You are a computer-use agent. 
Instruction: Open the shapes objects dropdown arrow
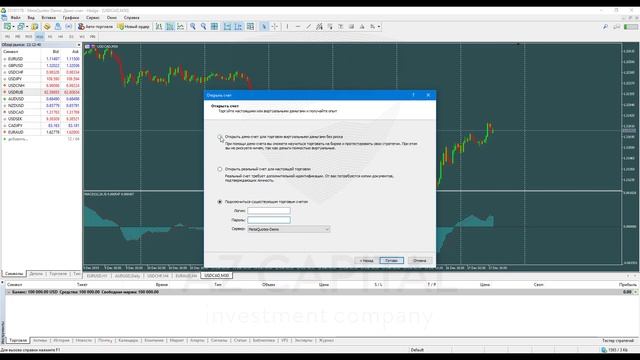tap(379, 27)
